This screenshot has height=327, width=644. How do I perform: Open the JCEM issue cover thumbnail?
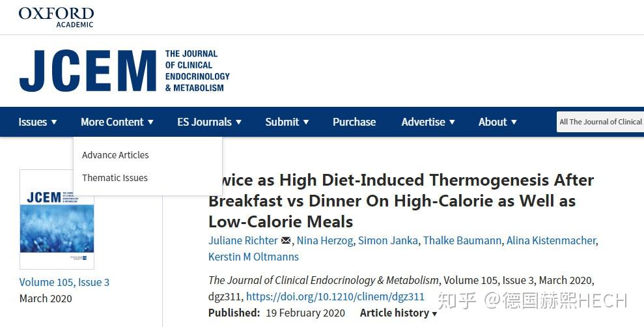57,220
